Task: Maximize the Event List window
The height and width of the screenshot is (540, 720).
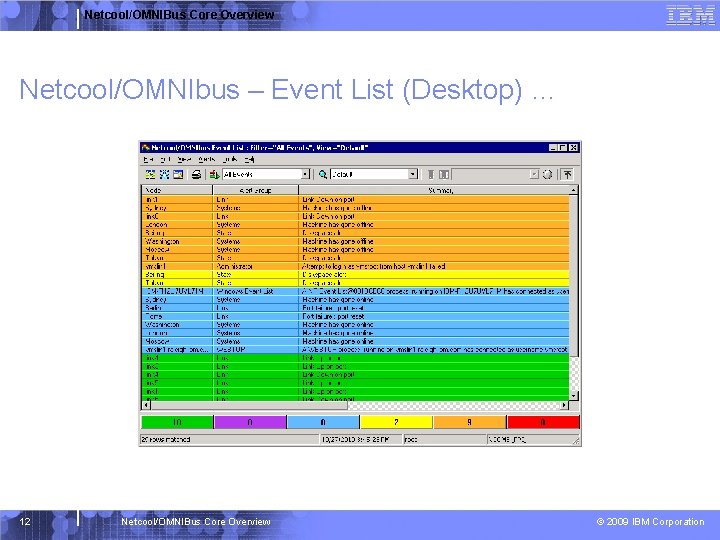Action: click(x=563, y=147)
